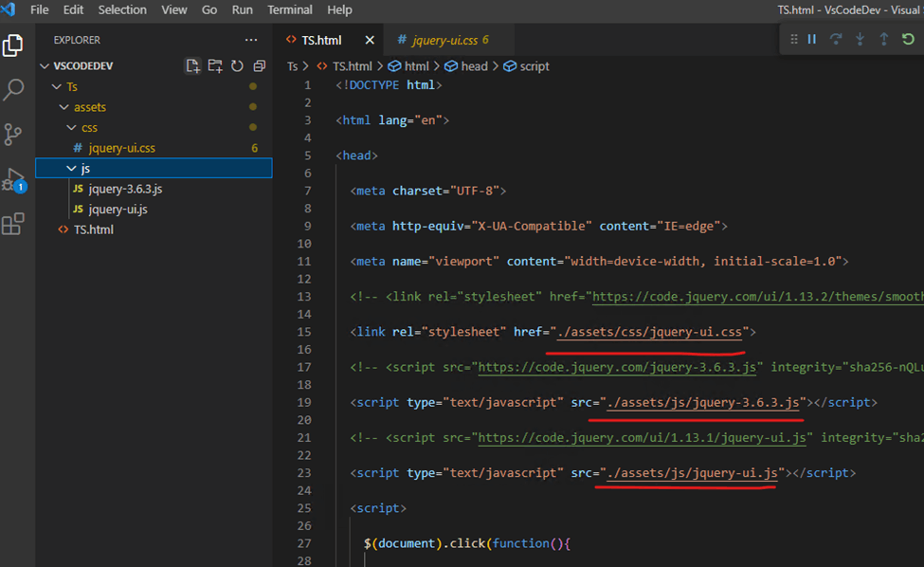Open the Explorer view in activity bar
The width and height of the screenshot is (924, 567).
(x=13, y=46)
